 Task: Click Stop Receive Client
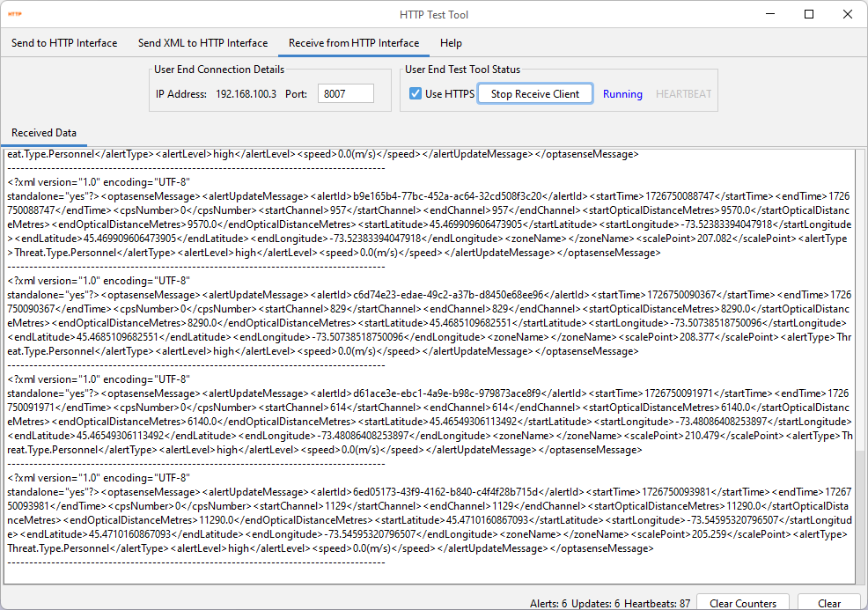tap(534, 92)
